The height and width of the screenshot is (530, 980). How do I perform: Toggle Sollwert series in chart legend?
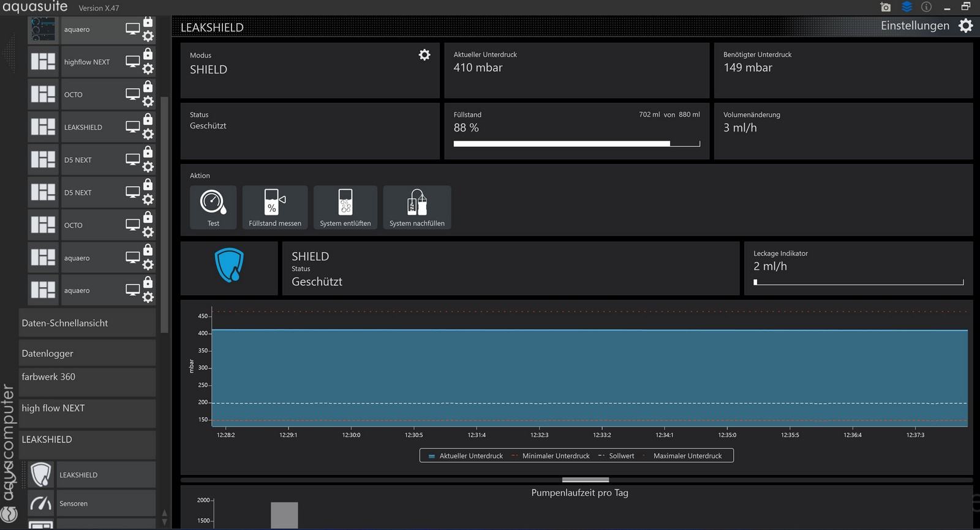tap(616, 456)
